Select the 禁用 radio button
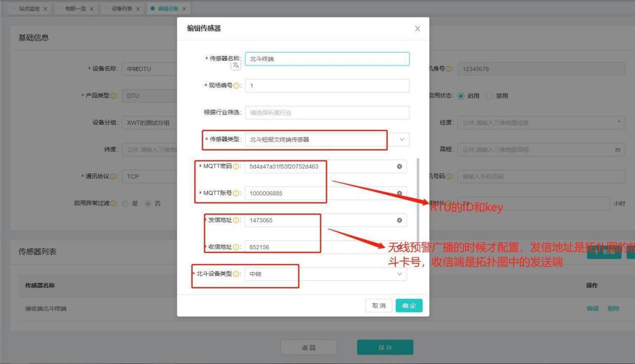This screenshot has height=364, width=635. pyautogui.click(x=489, y=96)
